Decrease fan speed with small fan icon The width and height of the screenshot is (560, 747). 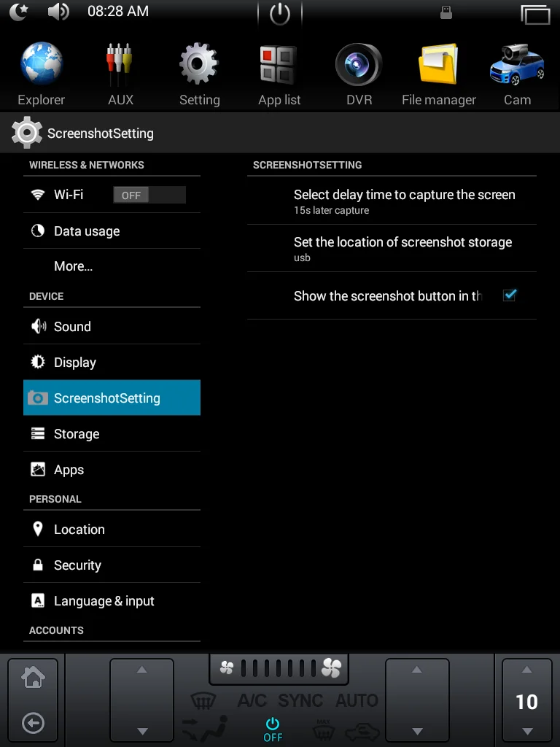(227, 668)
